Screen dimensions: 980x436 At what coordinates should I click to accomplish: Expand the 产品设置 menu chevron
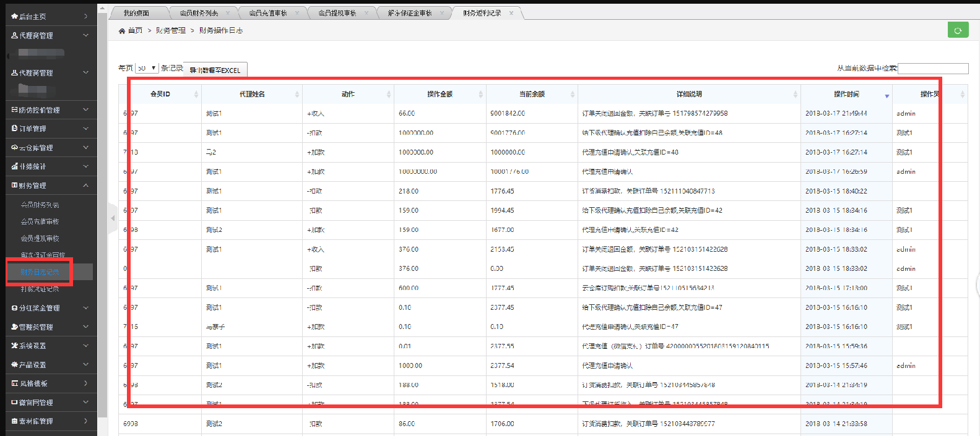coord(85,364)
